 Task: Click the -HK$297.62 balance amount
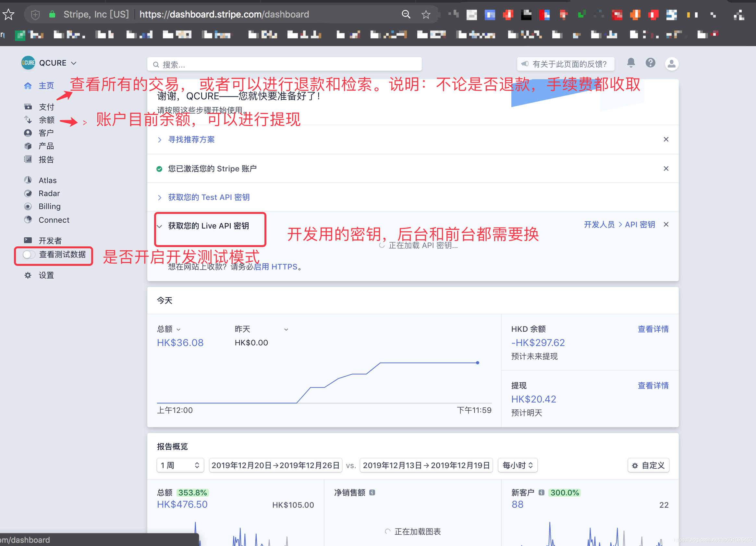pyautogui.click(x=538, y=342)
